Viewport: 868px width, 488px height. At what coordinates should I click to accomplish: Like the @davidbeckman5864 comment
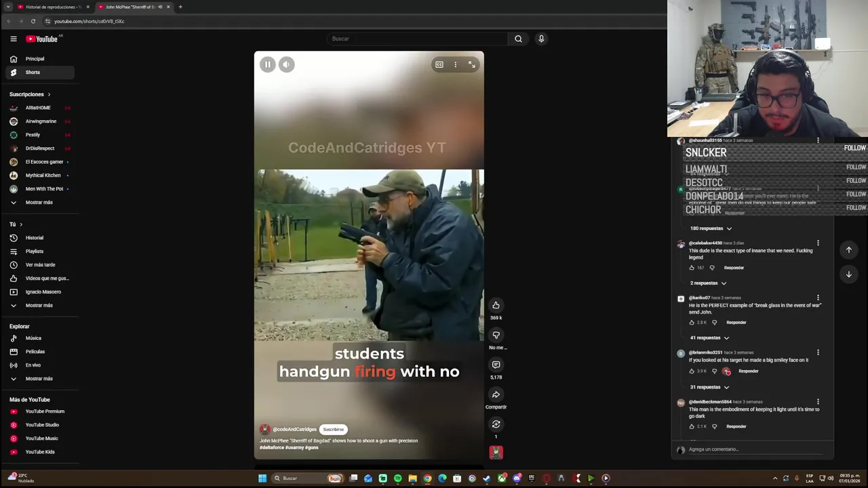click(692, 426)
